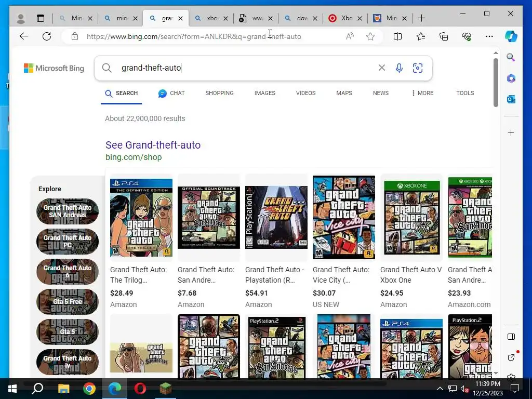Open Google Chrome from taskbar

pyautogui.click(x=89, y=389)
